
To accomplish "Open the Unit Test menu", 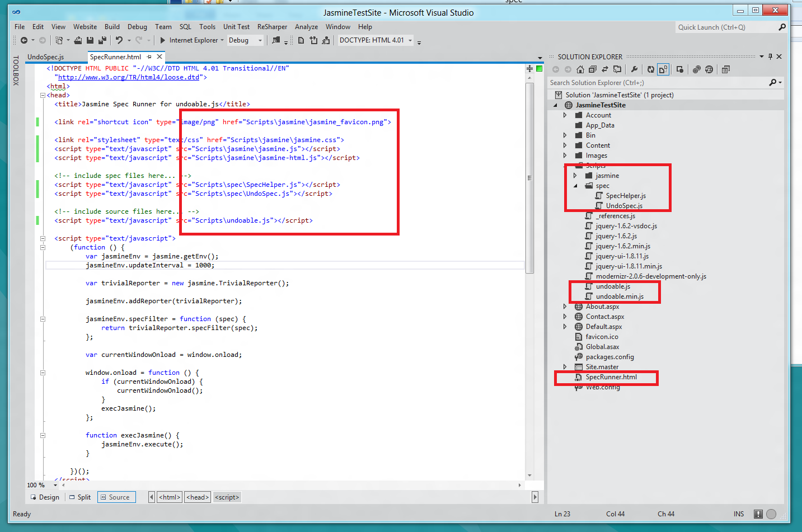I will click(236, 27).
